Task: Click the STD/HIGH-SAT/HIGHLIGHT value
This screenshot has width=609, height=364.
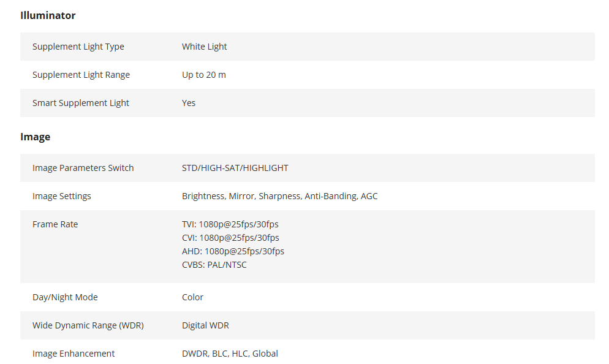Action: click(235, 168)
